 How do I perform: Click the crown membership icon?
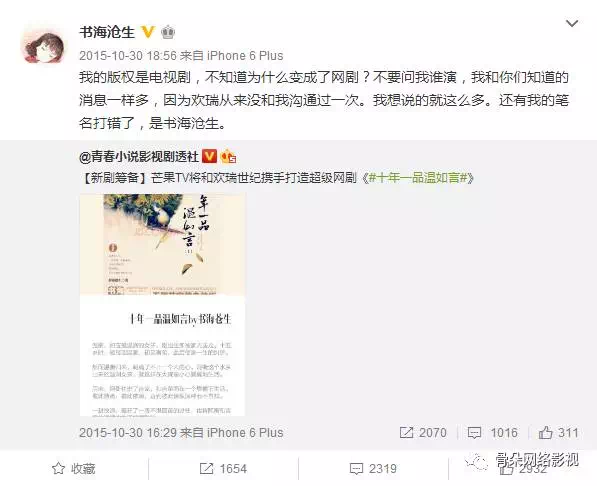point(168,32)
